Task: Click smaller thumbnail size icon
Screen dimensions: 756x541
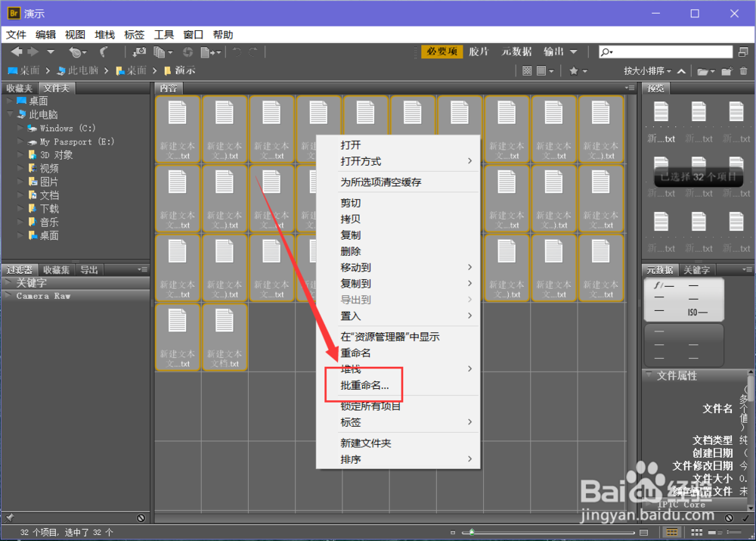Action: pos(452,533)
